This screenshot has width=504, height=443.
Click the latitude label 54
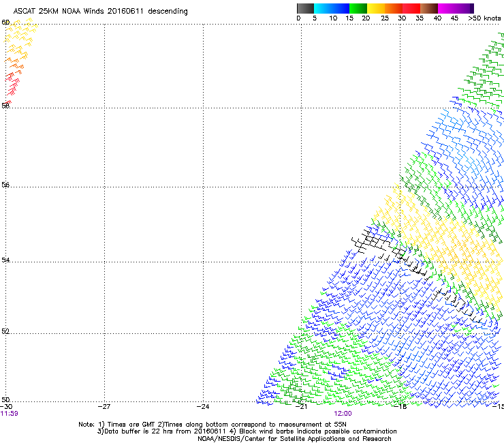pos(5,260)
